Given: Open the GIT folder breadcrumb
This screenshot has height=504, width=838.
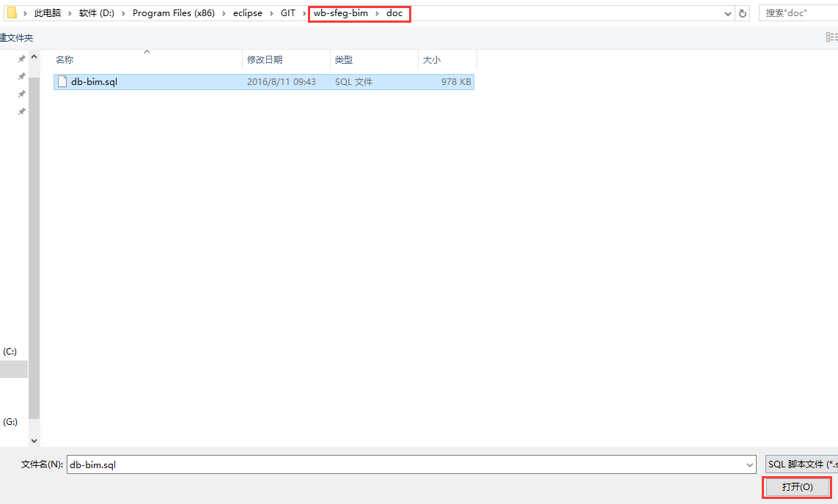Looking at the screenshot, I should click(288, 13).
